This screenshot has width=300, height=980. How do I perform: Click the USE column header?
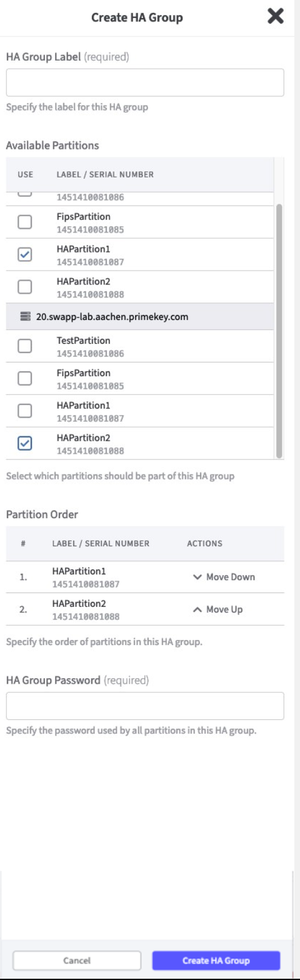click(x=25, y=174)
